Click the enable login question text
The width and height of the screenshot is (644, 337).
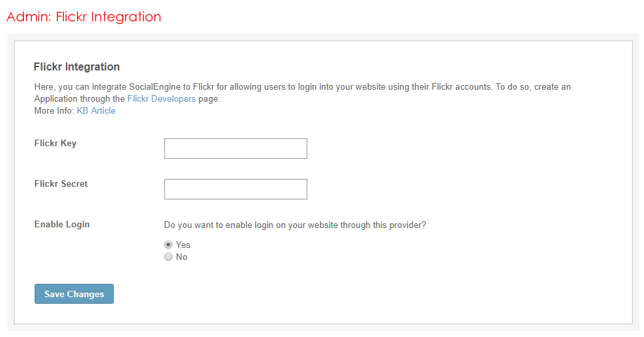pos(295,225)
